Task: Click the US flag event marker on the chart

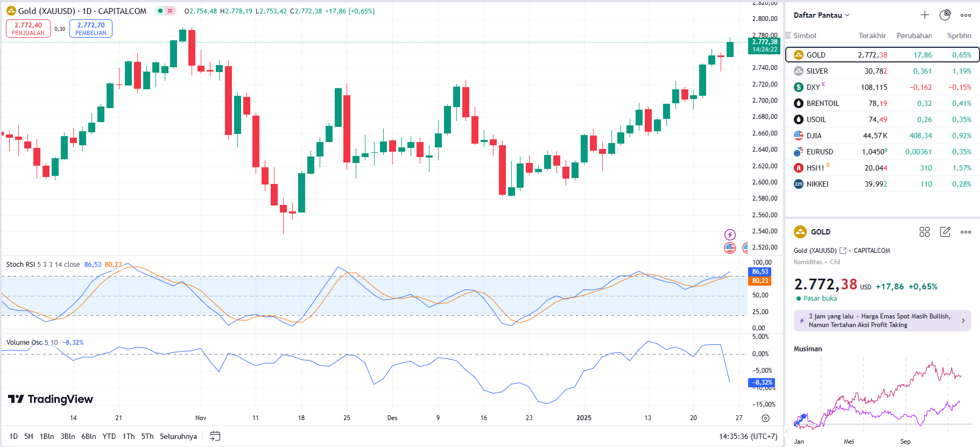Action: [730, 248]
